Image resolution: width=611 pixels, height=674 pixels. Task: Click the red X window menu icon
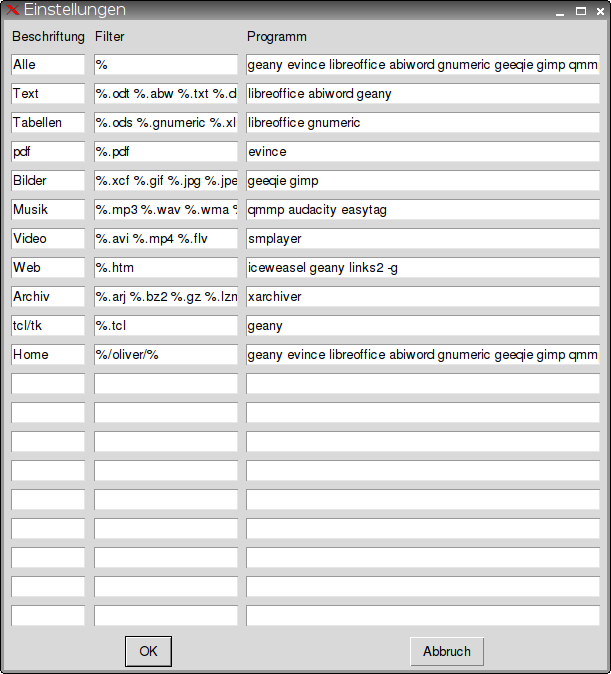(x=12, y=9)
